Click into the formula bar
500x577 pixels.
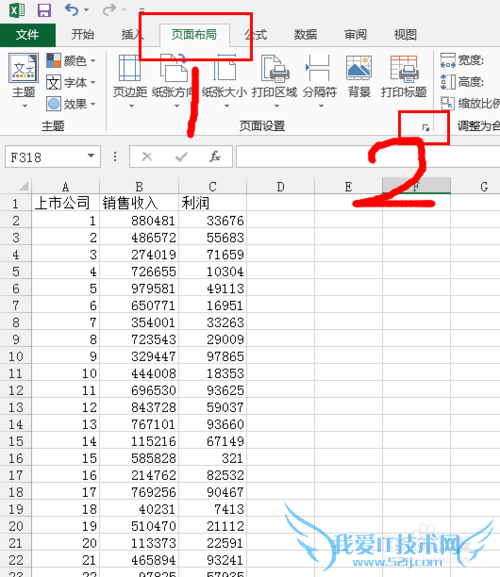point(368,157)
